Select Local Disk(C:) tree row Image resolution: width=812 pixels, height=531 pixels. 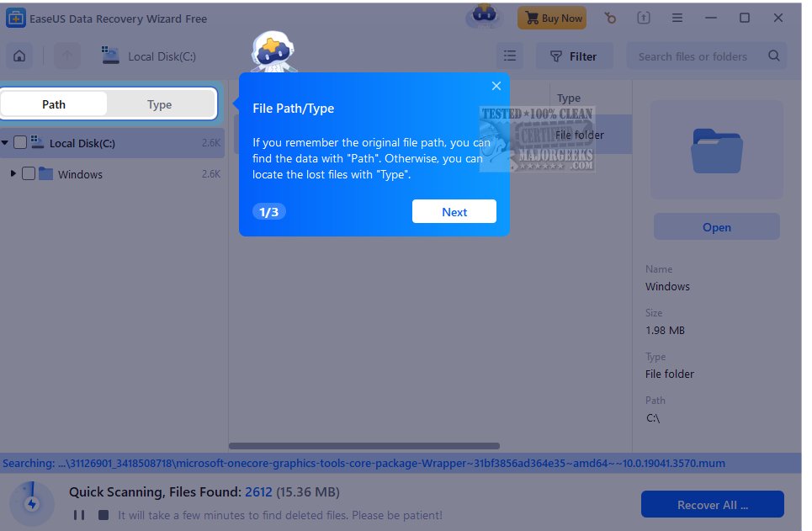(113, 143)
